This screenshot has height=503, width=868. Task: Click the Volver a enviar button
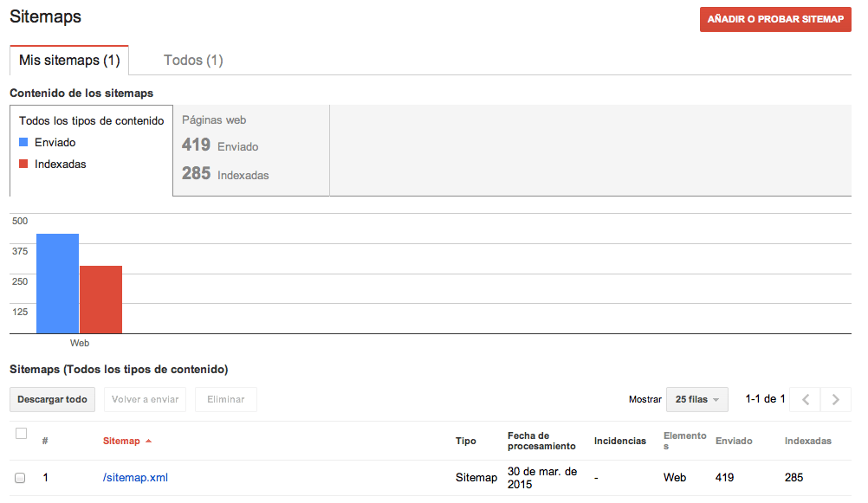(x=145, y=399)
